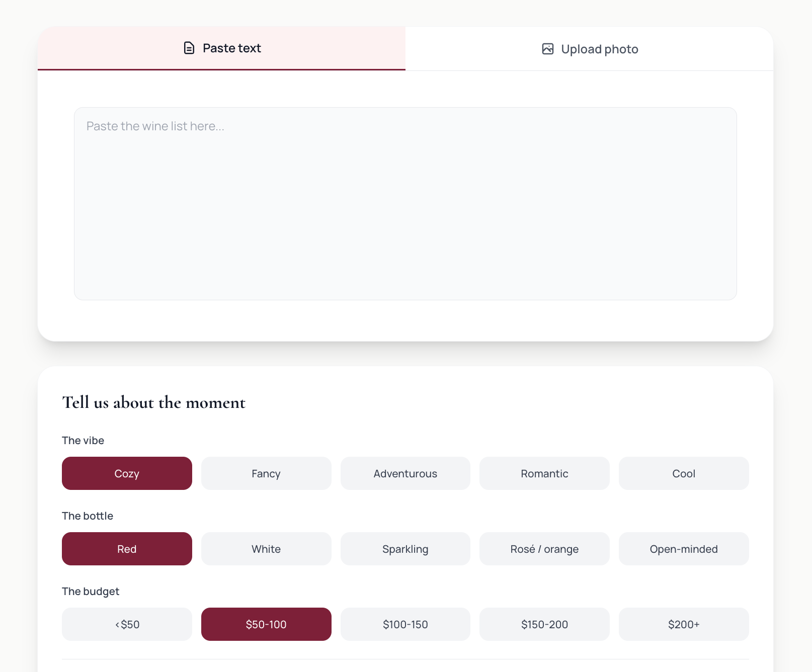Switch to the Paste text tab
Image resolution: width=812 pixels, height=672 pixels.
click(x=221, y=48)
